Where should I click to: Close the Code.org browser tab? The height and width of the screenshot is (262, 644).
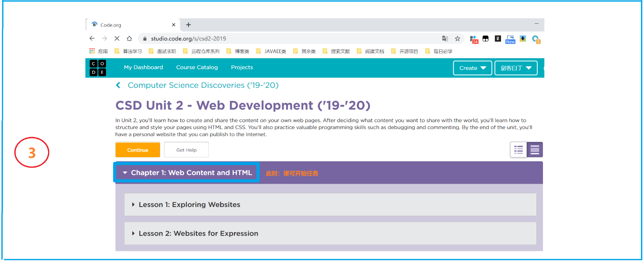pos(173,25)
